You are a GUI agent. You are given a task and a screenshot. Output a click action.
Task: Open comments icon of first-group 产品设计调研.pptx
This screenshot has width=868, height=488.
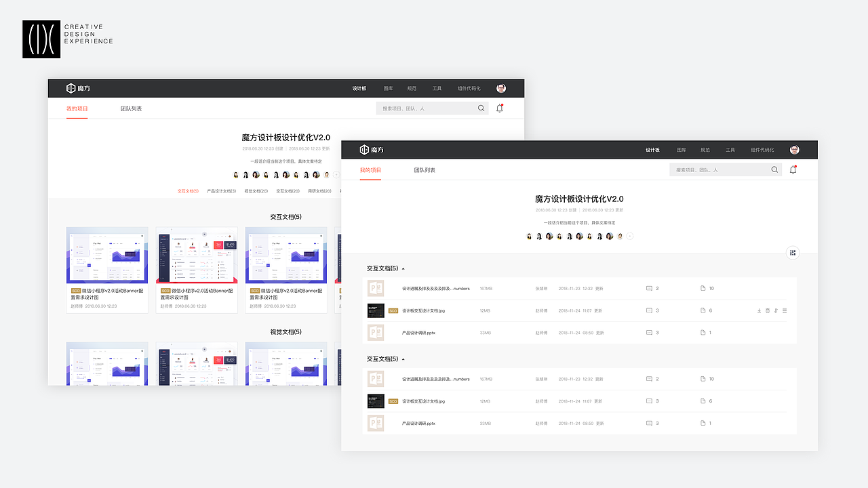point(649,333)
